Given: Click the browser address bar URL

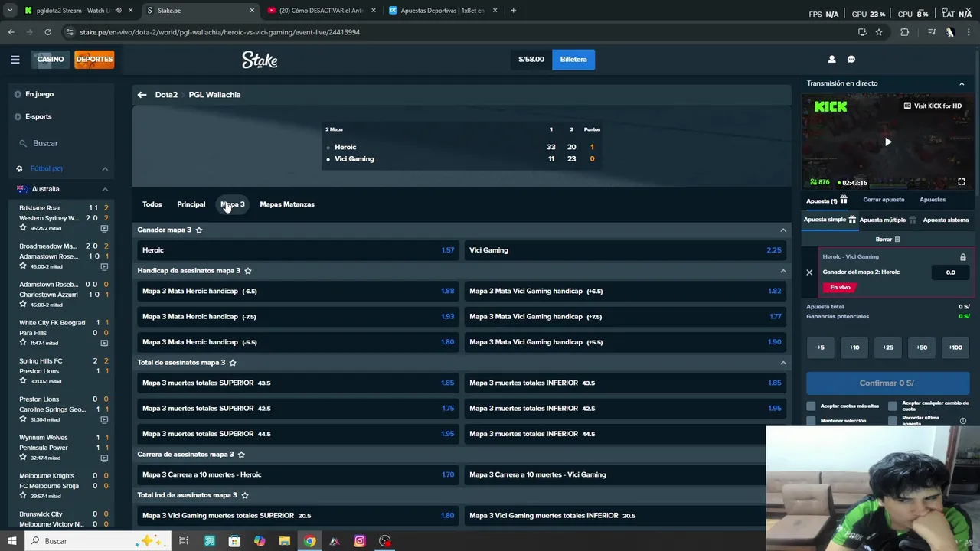Looking at the screenshot, I should click(220, 32).
